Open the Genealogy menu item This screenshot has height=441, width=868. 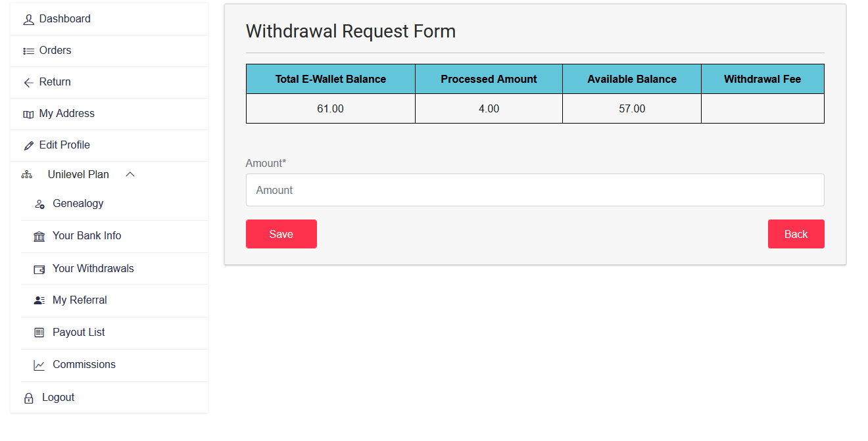click(78, 204)
